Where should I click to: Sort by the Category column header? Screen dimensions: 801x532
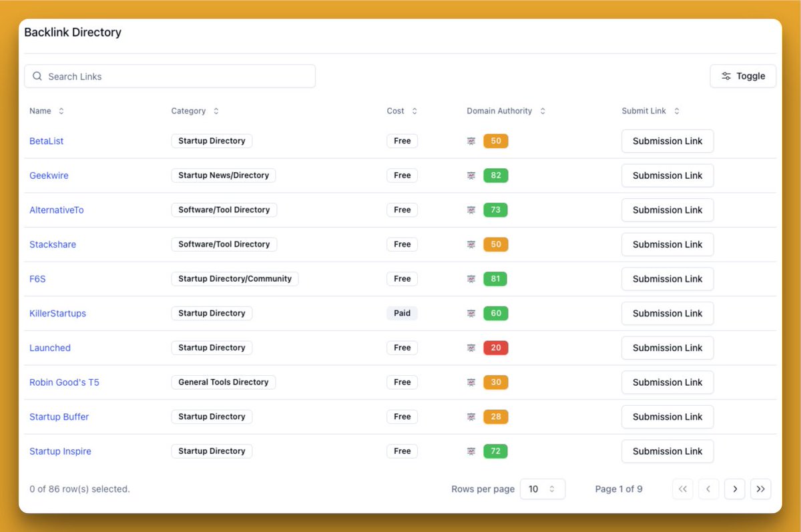click(195, 111)
